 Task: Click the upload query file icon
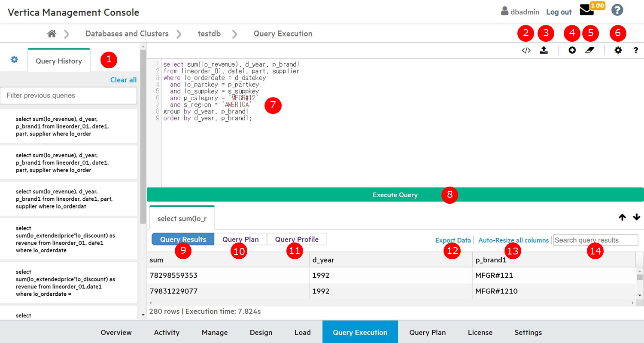(x=544, y=50)
